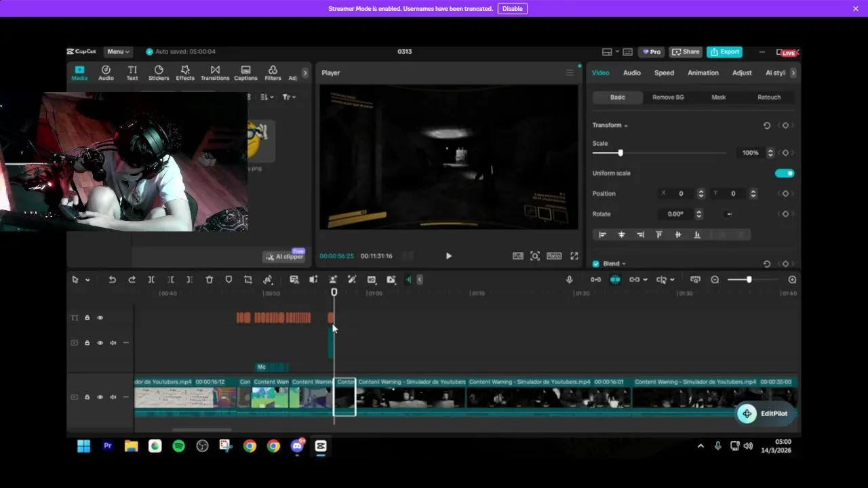Click the AI clipper button
This screenshot has width=868, height=488.
[x=285, y=257]
